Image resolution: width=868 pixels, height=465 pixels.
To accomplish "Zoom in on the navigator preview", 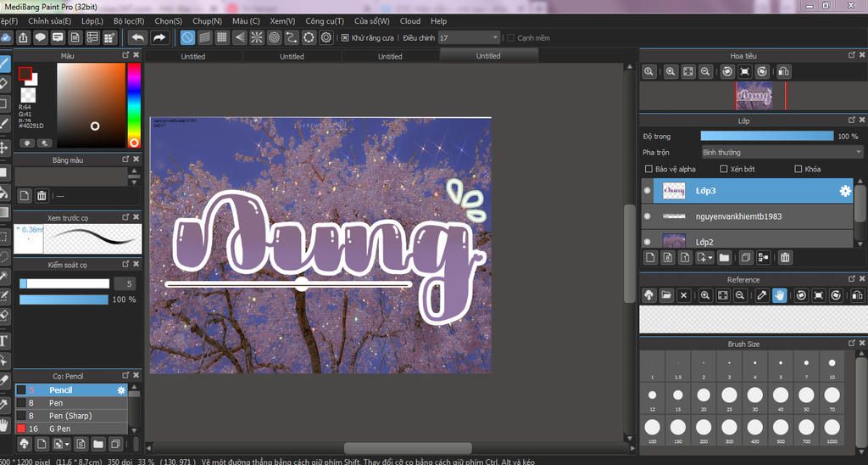I will click(x=670, y=71).
